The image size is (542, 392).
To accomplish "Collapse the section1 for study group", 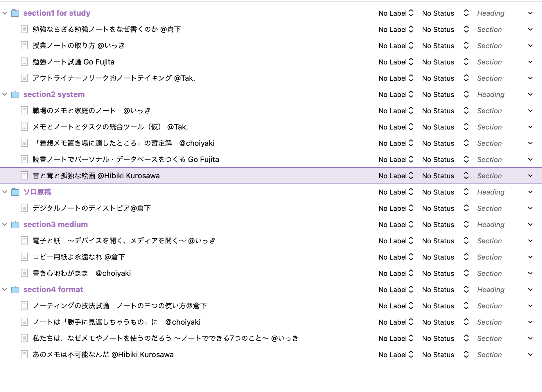I will tap(4, 13).
